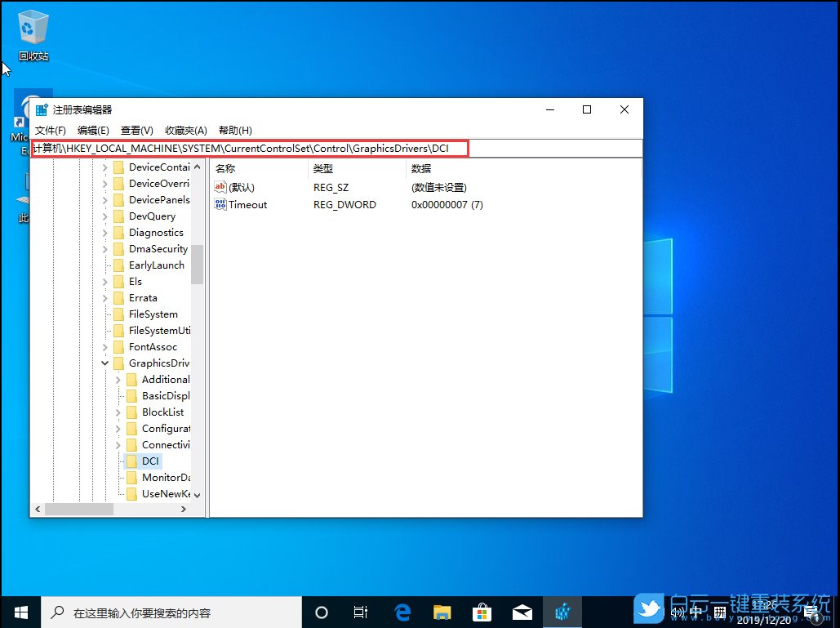This screenshot has width=840, height=628.
Task: Collapse the GraphicsDrivers tree node
Action: [104, 363]
